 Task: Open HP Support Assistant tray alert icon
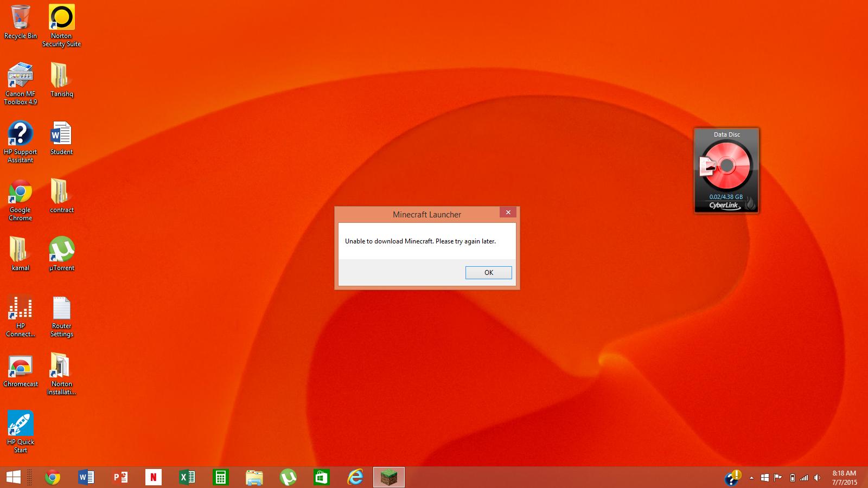click(732, 478)
